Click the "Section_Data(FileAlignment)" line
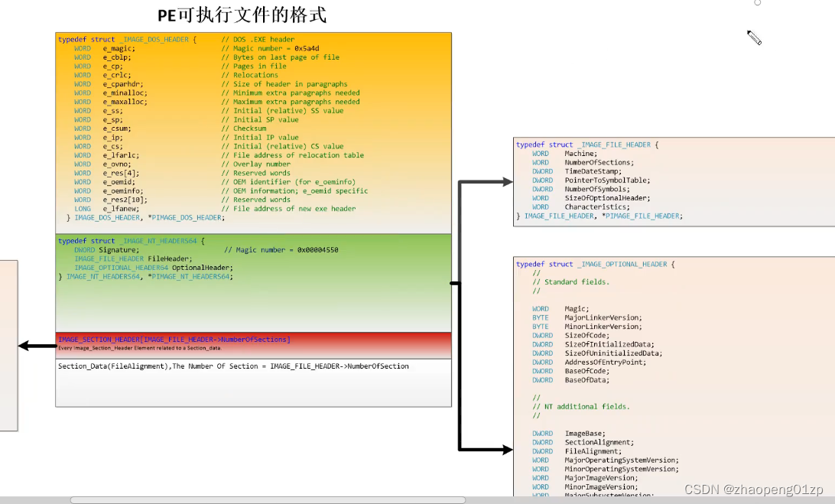This screenshot has width=835, height=504. (233, 366)
